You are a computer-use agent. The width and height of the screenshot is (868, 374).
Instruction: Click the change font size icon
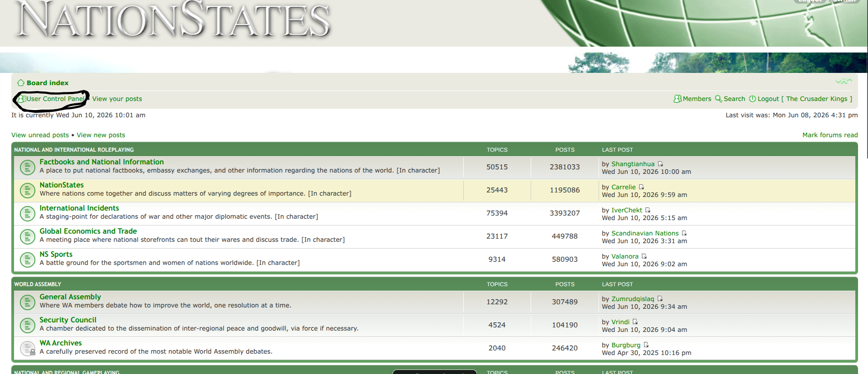pyautogui.click(x=844, y=81)
